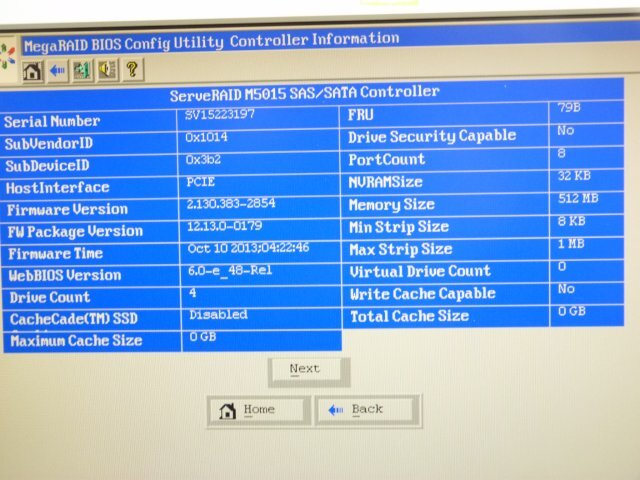The width and height of the screenshot is (640, 480).
Task: Select the SubDeviceID value 0x3b2
Action: pos(203,159)
